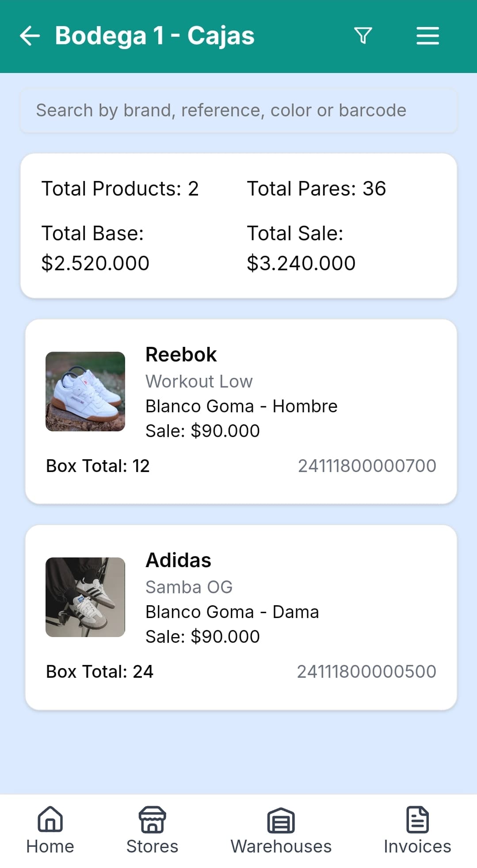
Task: Select the Reebok brand title
Action: point(181,355)
